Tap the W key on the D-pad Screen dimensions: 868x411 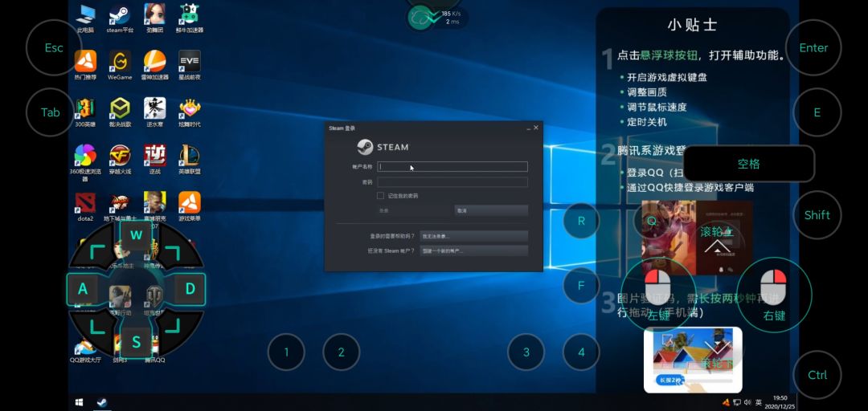point(136,234)
